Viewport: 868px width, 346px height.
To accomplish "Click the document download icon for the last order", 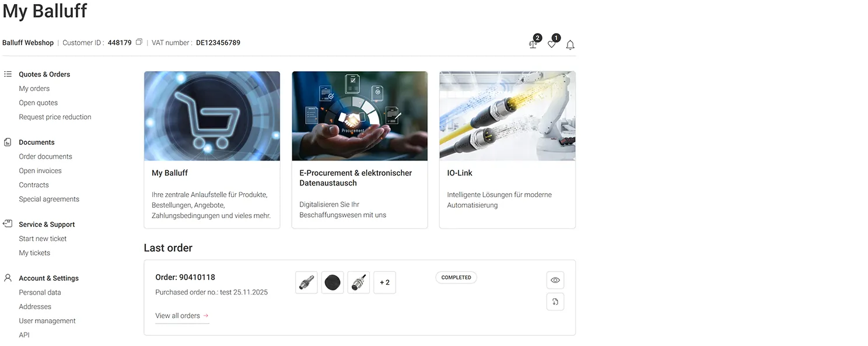I will pos(555,302).
